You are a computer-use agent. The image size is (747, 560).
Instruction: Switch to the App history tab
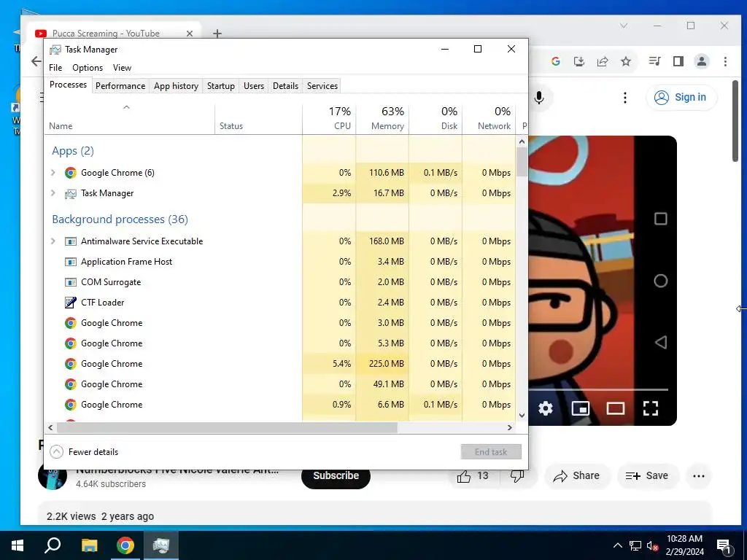pyautogui.click(x=176, y=86)
